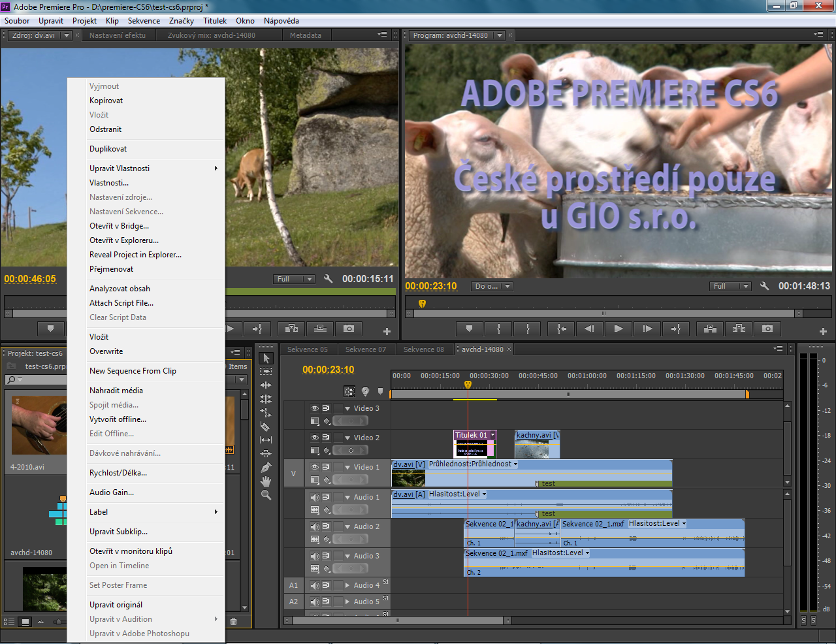The image size is (836, 644).
Task: Click Program monitor playhead marker
Action: click(422, 304)
